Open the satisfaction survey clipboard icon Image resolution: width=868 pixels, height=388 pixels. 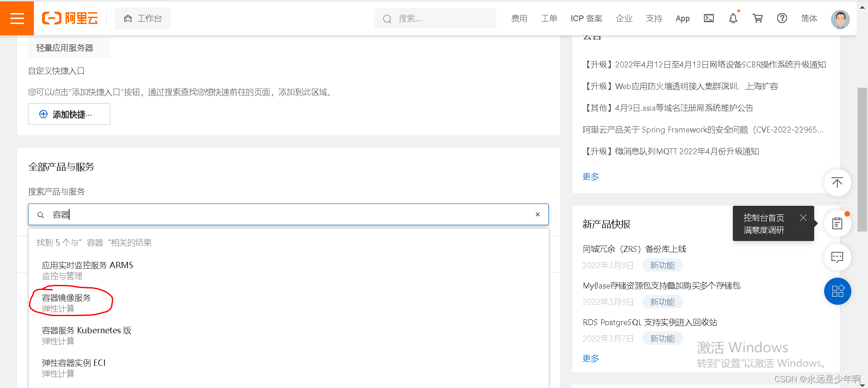click(x=837, y=223)
